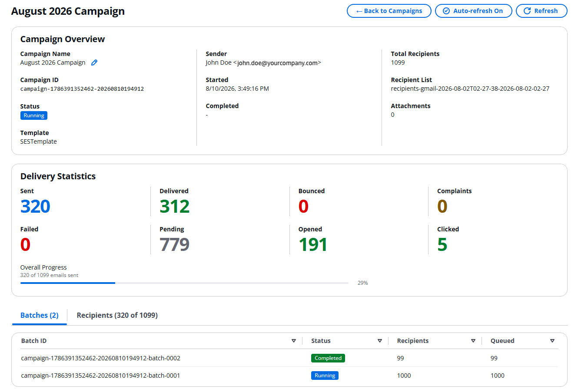
Task: Click the checkmark icon in Auto-refresh button
Action: (x=446, y=11)
